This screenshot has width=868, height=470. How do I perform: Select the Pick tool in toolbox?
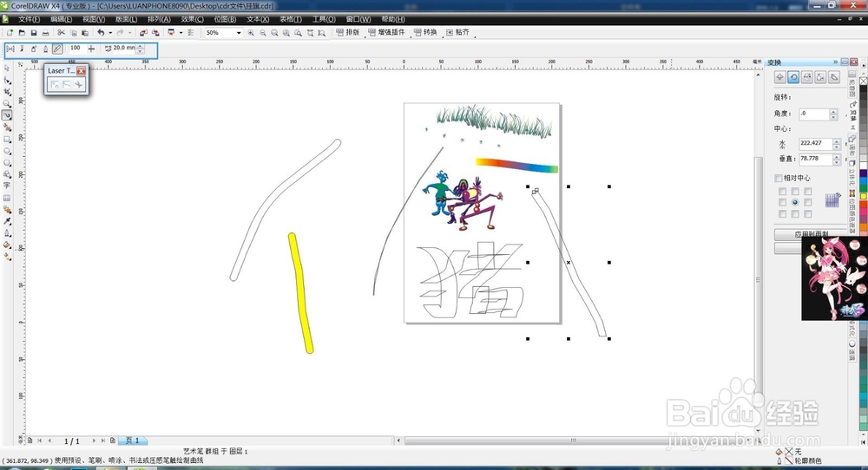click(7, 68)
